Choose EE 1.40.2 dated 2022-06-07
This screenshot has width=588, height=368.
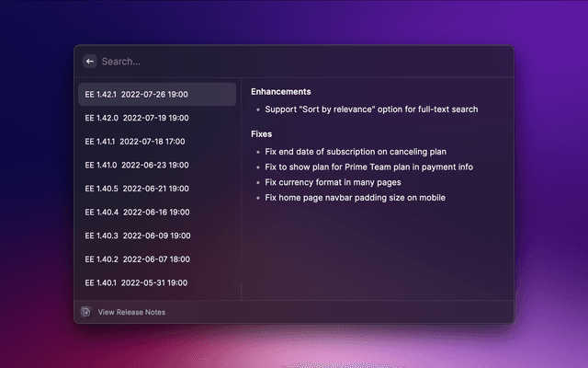point(157,259)
